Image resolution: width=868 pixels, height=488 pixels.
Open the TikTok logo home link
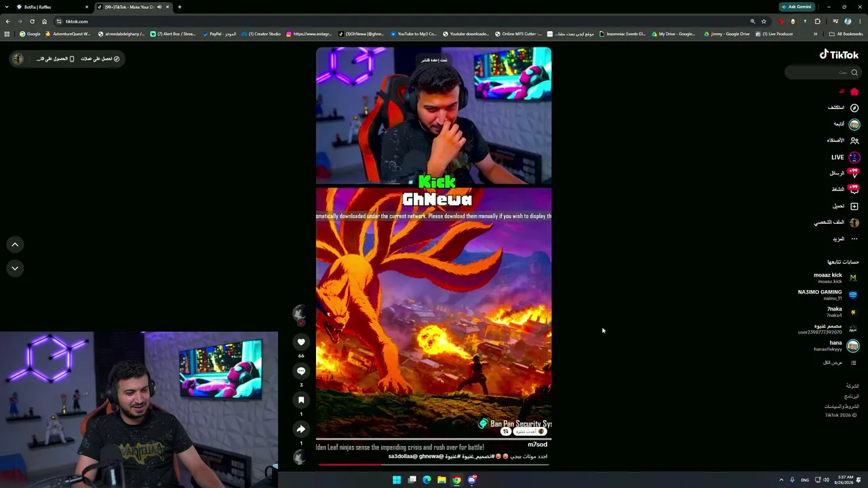click(839, 55)
